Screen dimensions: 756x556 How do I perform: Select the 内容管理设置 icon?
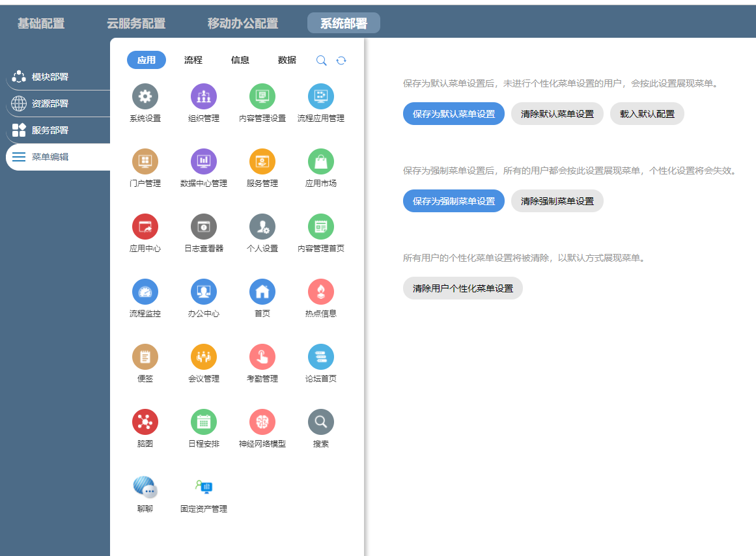click(x=262, y=96)
